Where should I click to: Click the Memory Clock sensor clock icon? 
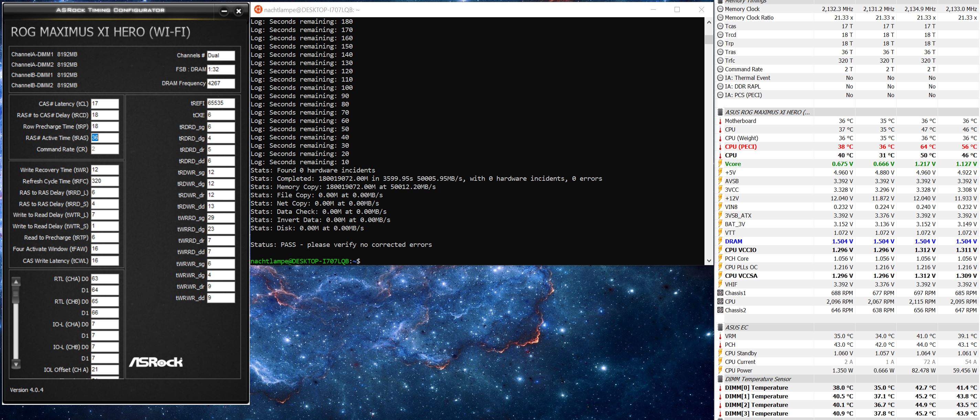click(x=720, y=9)
